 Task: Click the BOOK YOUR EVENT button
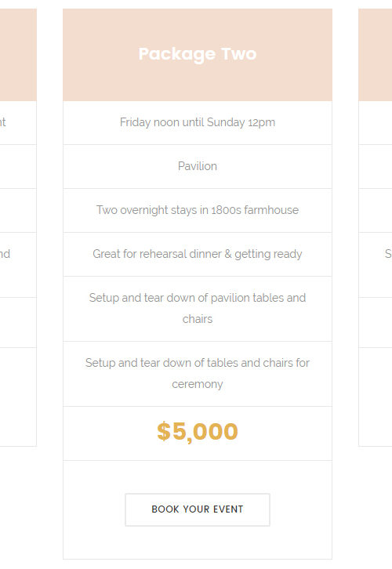198,509
